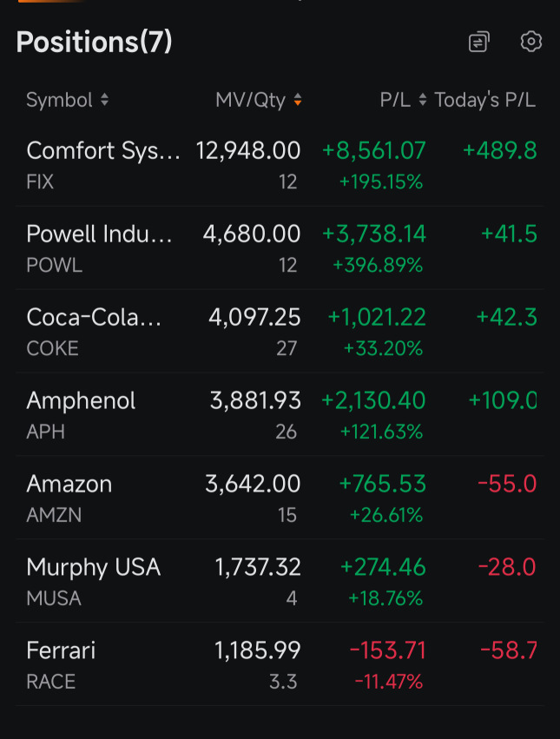Viewport: 560px width, 739px height.
Task: Open Amphenol APH position details
Action: (280, 415)
